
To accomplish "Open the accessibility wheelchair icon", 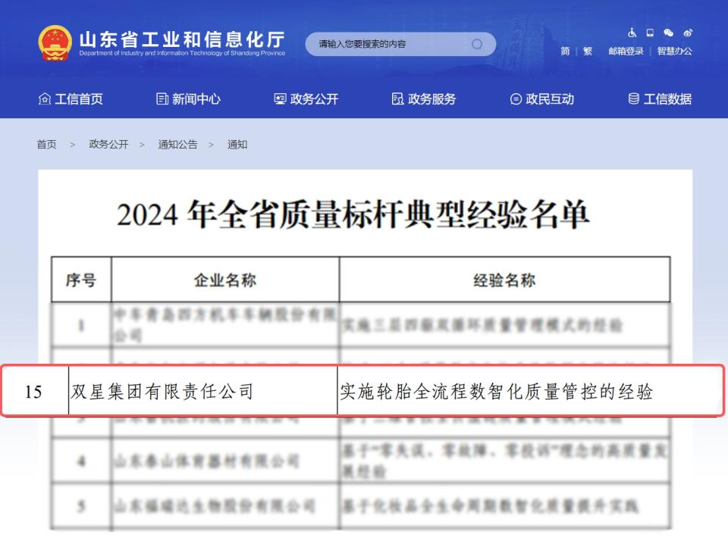I will 632,33.
